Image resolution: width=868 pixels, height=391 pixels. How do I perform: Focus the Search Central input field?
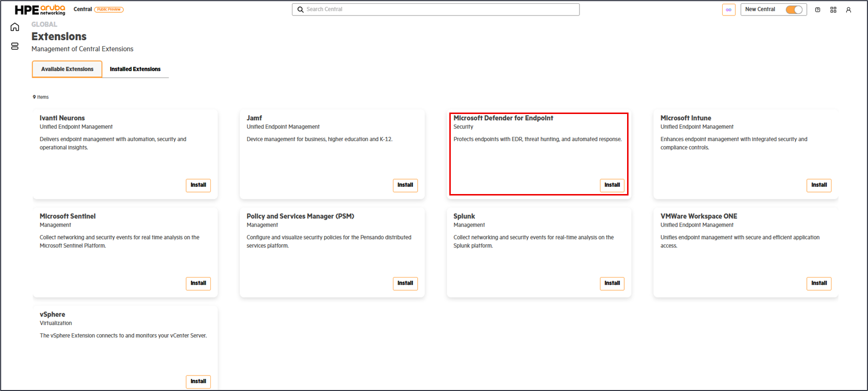tap(436, 9)
